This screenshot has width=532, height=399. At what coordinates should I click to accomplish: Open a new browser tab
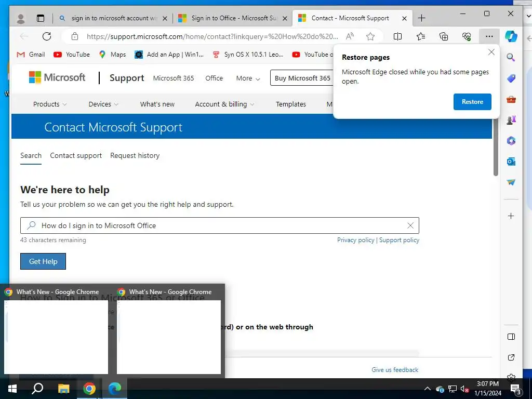[421, 18]
